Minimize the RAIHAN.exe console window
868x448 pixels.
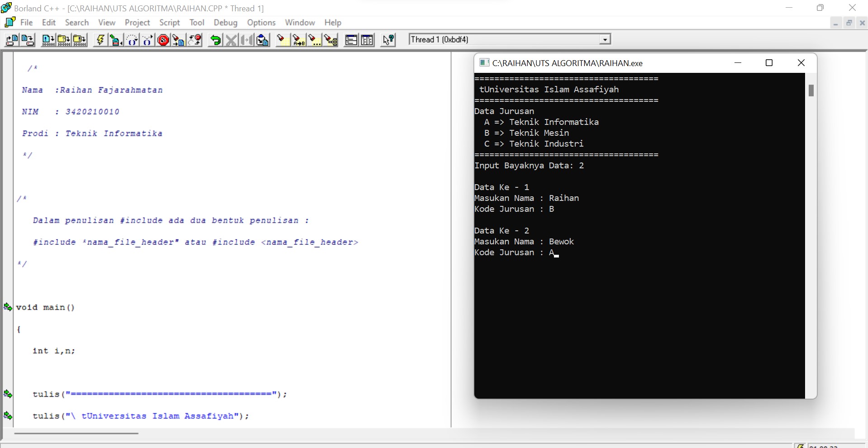tap(738, 63)
